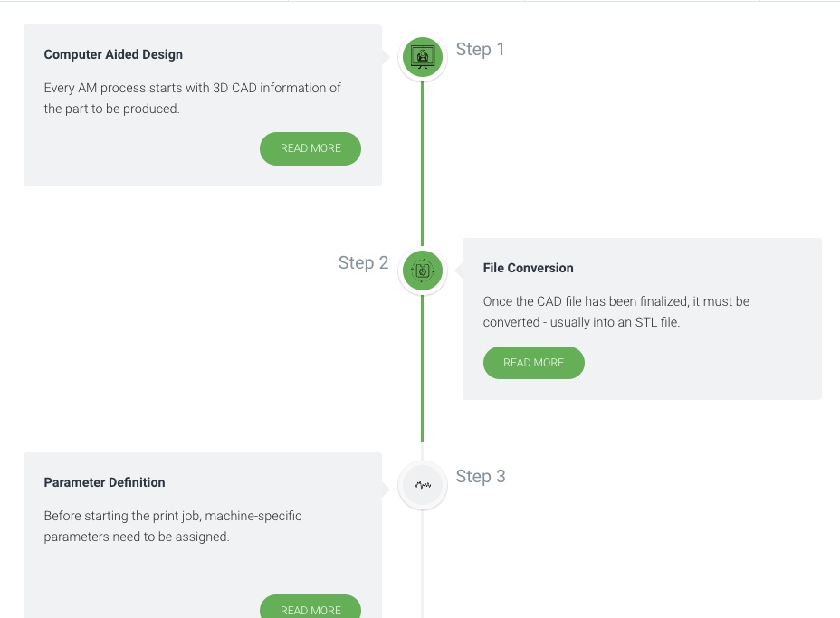Open Read More under File Conversion

533,363
